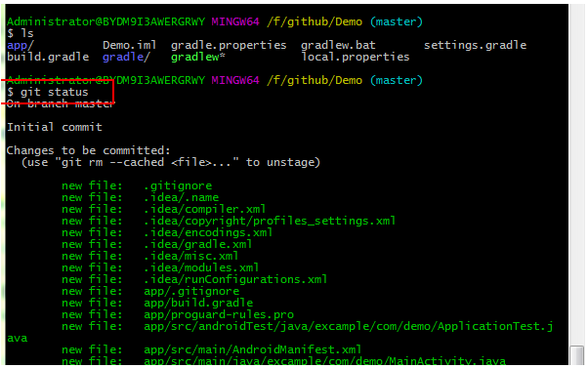Click the 'git rm --cached' hint line
Screen dimensions: 588x368
pos(171,162)
